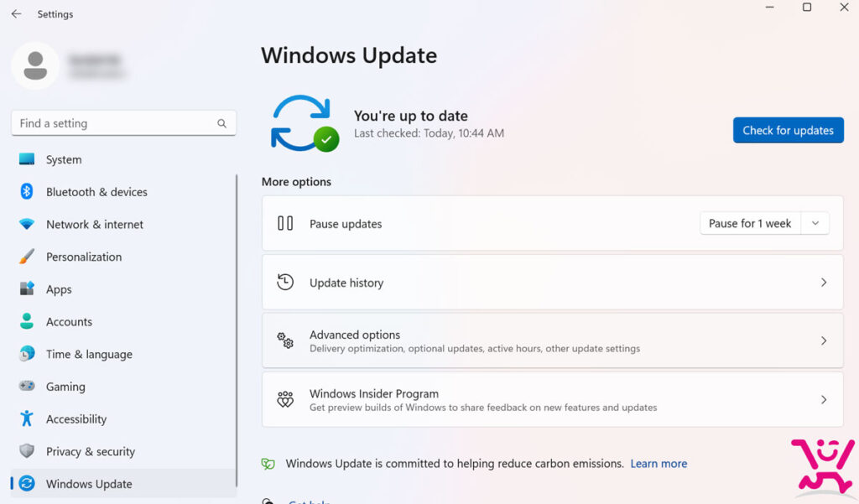
Task: Expand the pause duration dropdown arrow
Action: pos(815,224)
